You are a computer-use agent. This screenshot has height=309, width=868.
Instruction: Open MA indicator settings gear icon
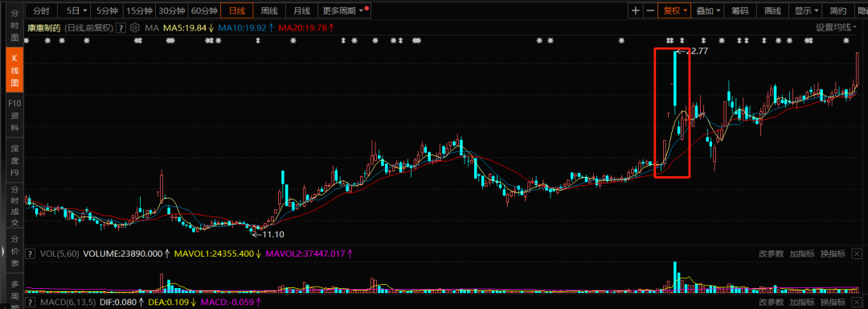point(134,27)
